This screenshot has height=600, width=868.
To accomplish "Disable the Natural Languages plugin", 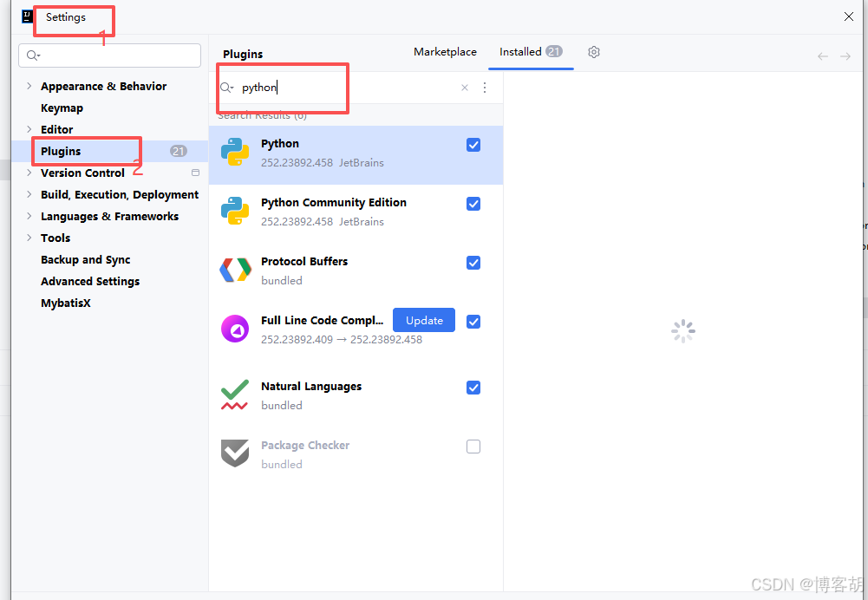I will click(473, 388).
